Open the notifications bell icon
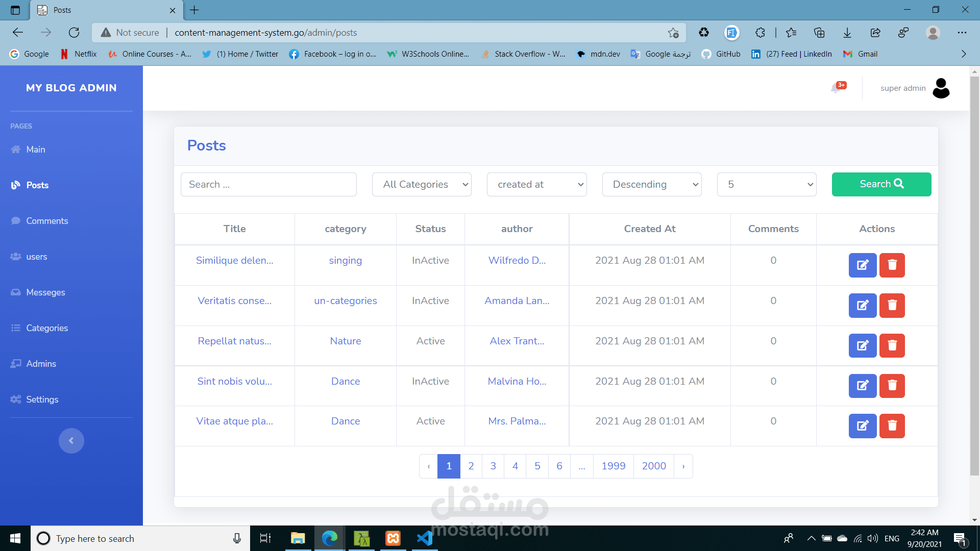Screen dimensions: 980x551 point(836,88)
